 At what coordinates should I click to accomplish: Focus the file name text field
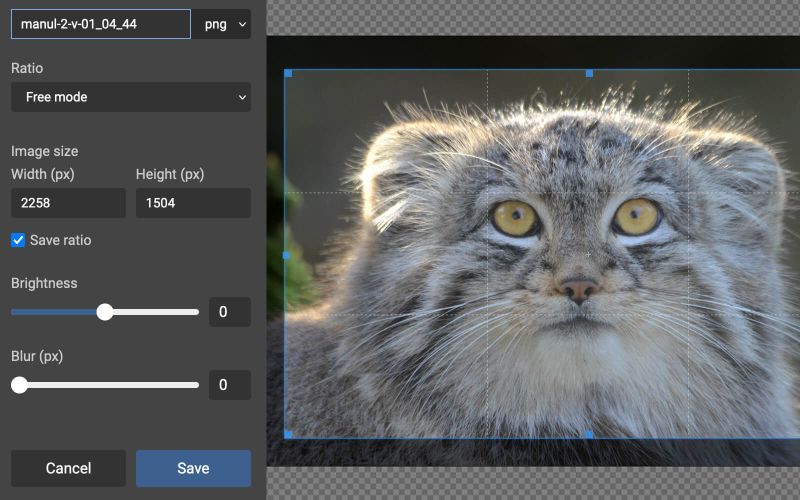click(100, 24)
